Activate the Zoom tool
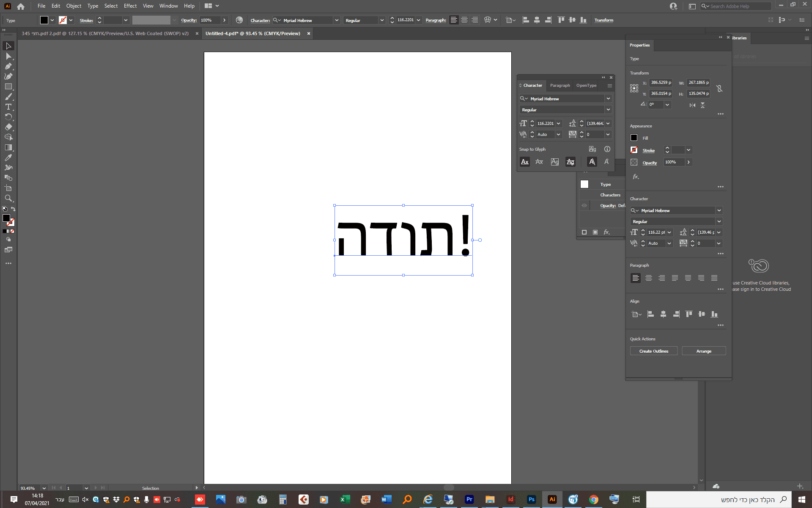The image size is (812, 508). click(x=8, y=198)
